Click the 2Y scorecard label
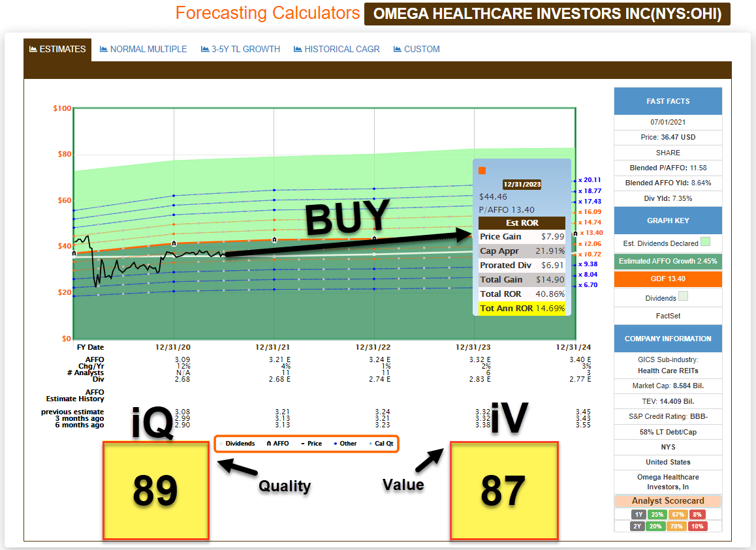Screen dimensions: 756x550 [x=637, y=526]
